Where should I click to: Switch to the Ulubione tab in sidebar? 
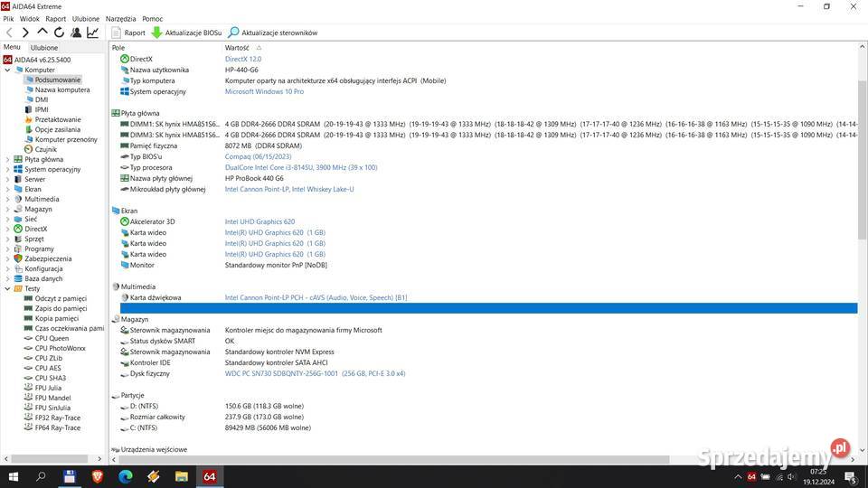coord(44,48)
